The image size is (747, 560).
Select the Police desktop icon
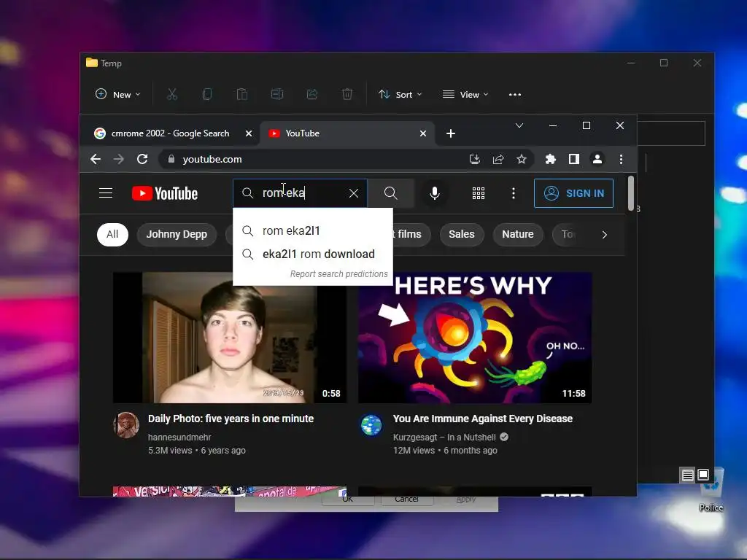point(711,489)
